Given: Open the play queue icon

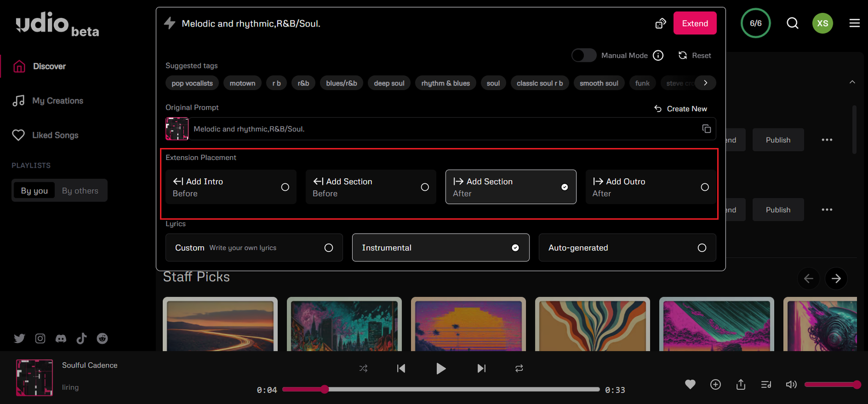Looking at the screenshot, I should (x=766, y=384).
